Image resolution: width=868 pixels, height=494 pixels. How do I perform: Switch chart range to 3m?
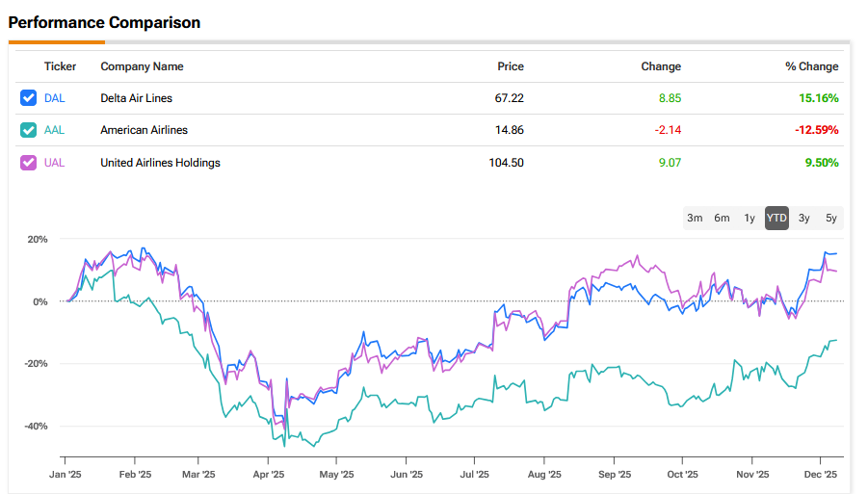(695, 219)
